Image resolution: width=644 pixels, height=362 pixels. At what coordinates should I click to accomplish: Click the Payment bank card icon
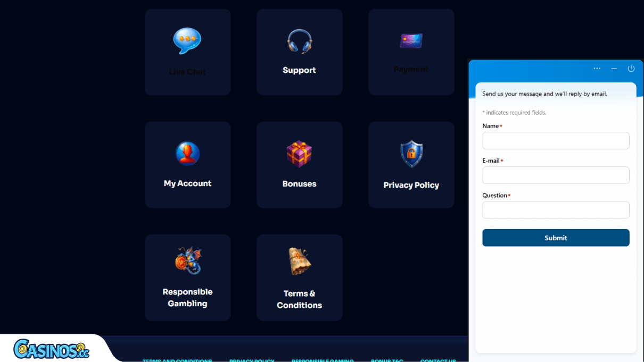pyautogui.click(x=411, y=40)
